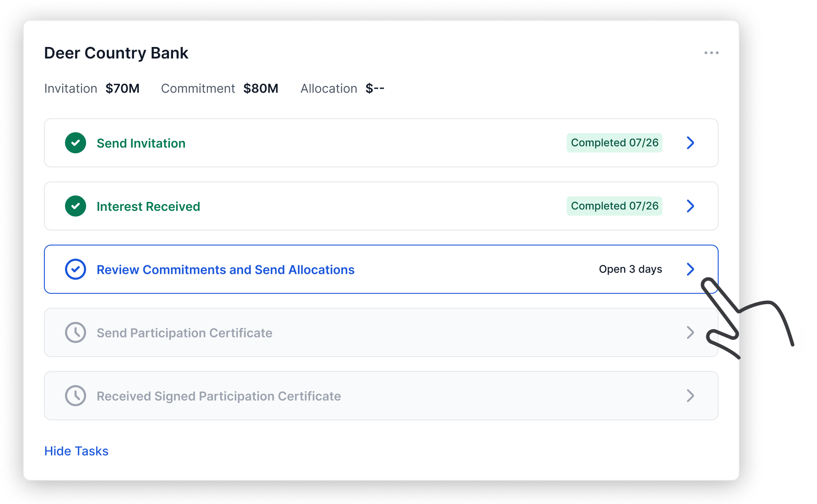Image resolution: width=817 pixels, height=504 pixels.
Task: Expand the Received Signed Participation Certificate row
Action: (x=690, y=396)
